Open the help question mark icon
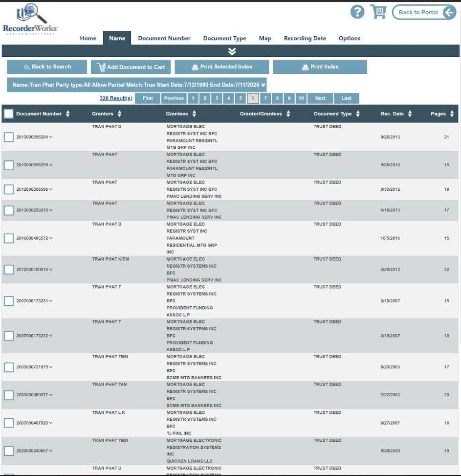Image resolution: width=461 pixels, height=476 pixels. point(357,12)
